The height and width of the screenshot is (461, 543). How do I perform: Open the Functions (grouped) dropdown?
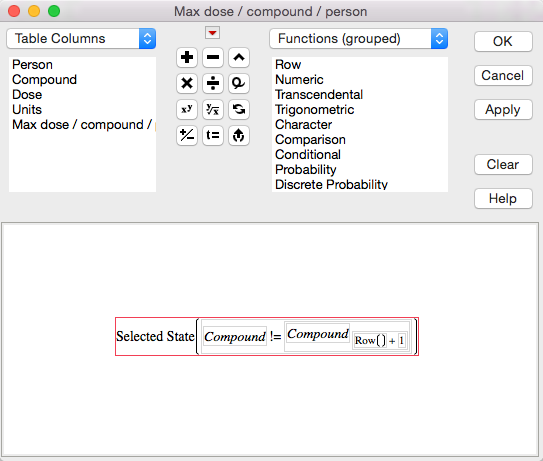pos(358,38)
